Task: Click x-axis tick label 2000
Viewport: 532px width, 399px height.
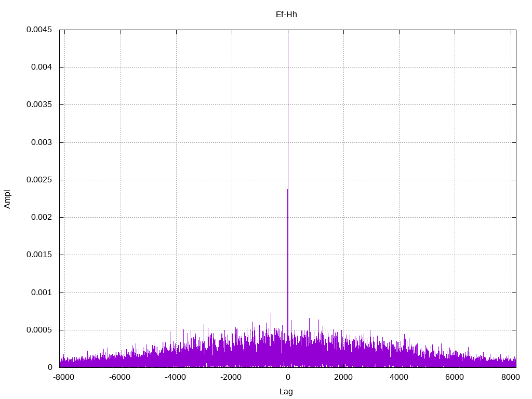Action: pyautogui.click(x=343, y=377)
